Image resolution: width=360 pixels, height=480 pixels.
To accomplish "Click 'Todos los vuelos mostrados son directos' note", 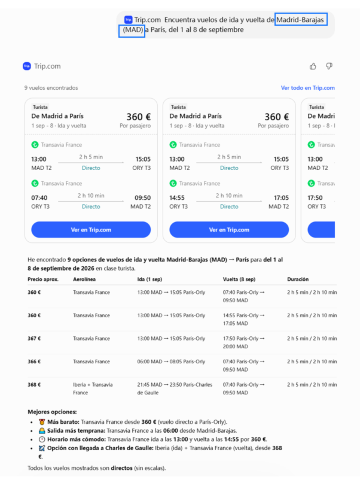I will 97,468.
